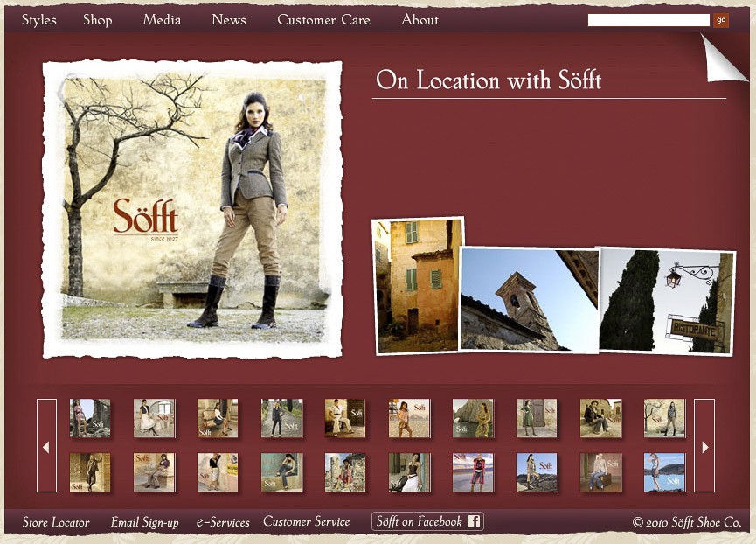The image size is (756, 544).
Task: Open the Styles menu
Action: pos(39,20)
